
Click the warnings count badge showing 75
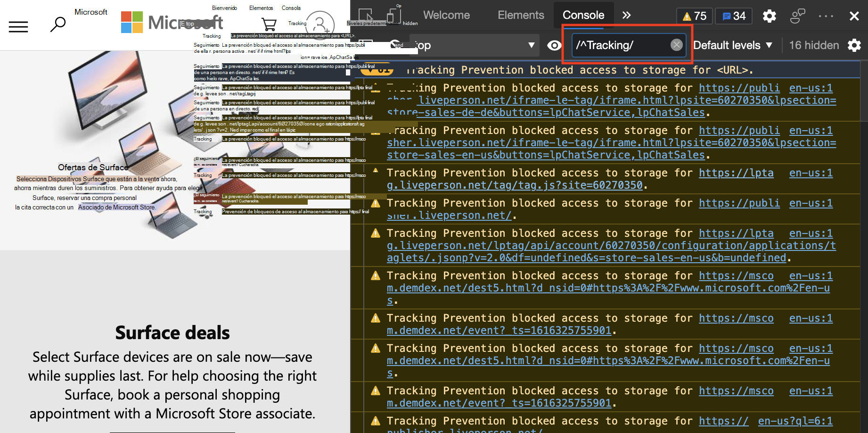pos(695,16)
